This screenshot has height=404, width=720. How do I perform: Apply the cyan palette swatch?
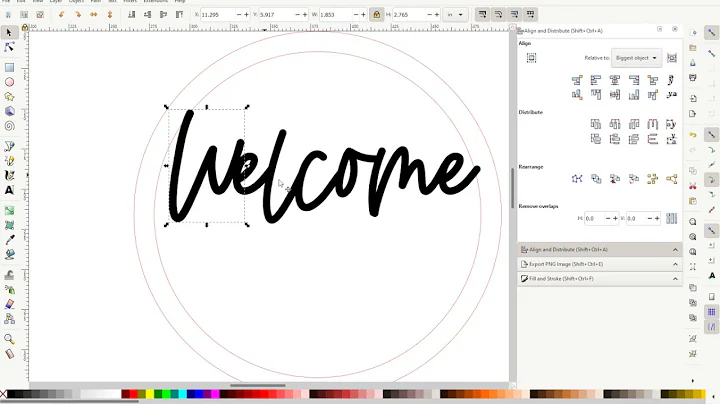coord(182,394)
